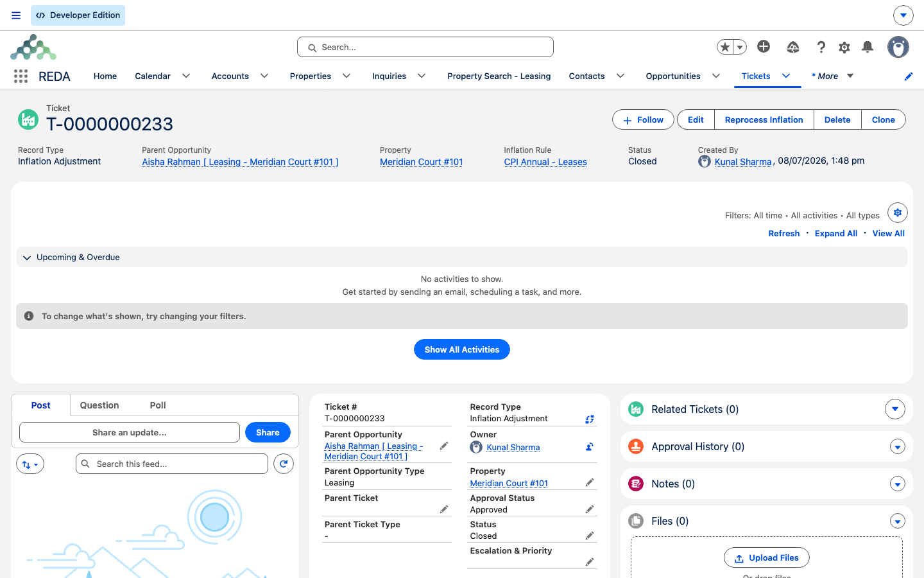The height and width of the screenshot is (578, 924).
Task: Open the Approval History actions dropdown
Action: [x=898, y=447]
